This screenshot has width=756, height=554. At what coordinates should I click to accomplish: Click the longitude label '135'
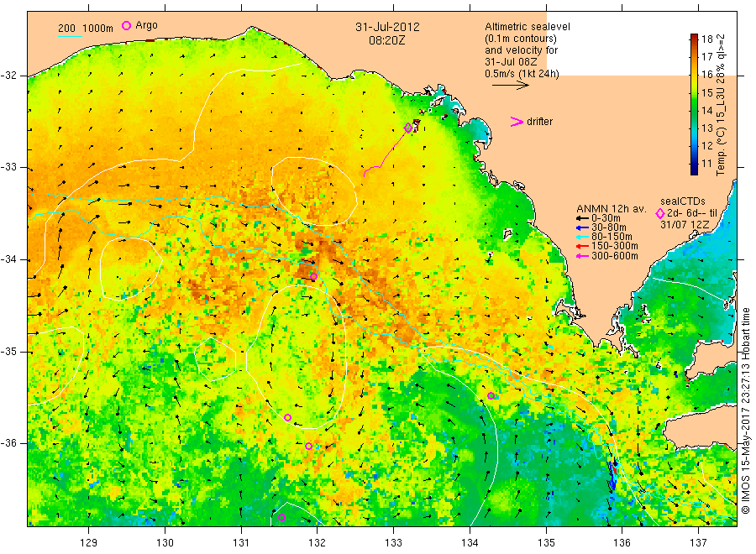point(546,543)
